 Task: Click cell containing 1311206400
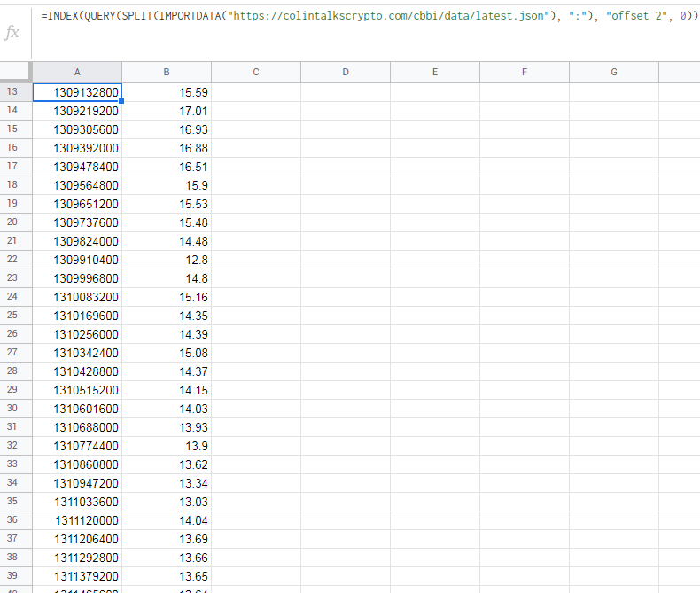coord(77,539)
